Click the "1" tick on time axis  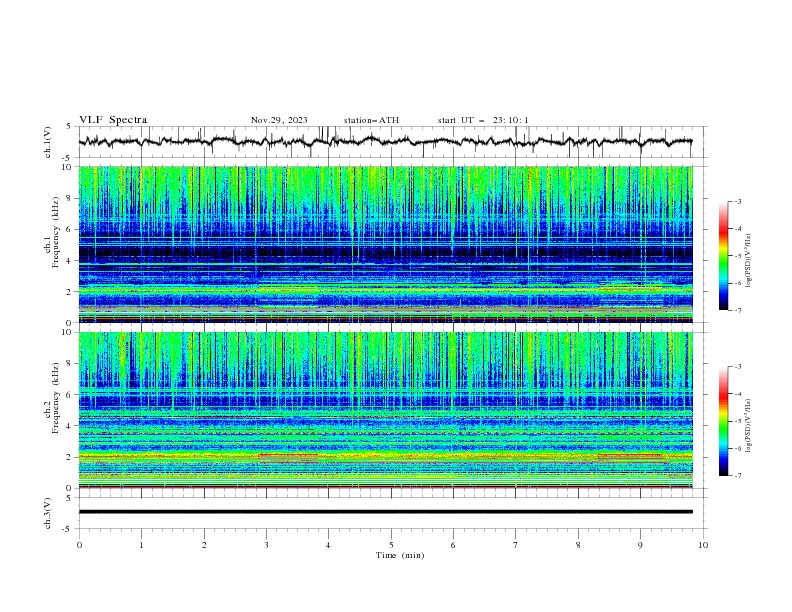tap(141, 545)
